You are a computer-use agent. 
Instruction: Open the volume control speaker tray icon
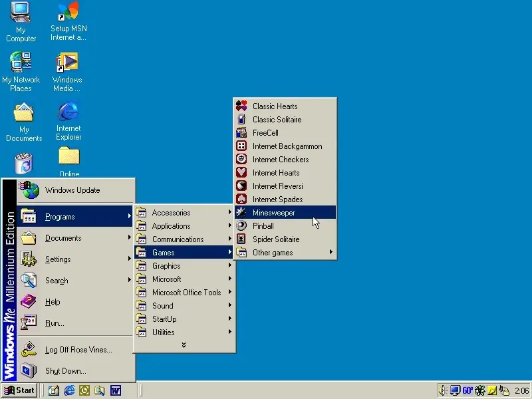pos(441,390)
